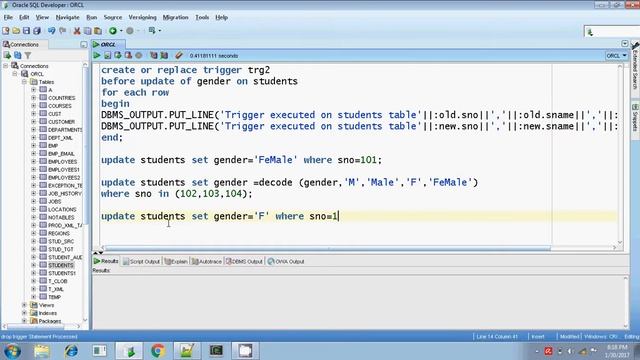
Task: Select the STUDENTS table in tree
Action: pos(61,265)
